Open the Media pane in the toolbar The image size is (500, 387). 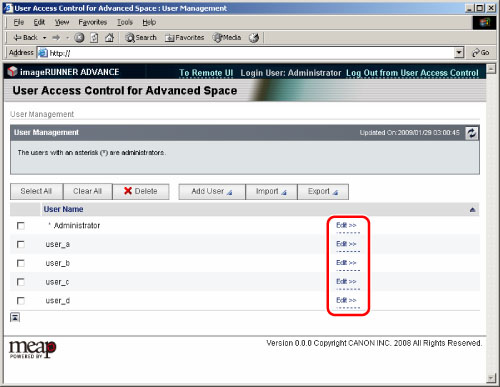(227, 38)
